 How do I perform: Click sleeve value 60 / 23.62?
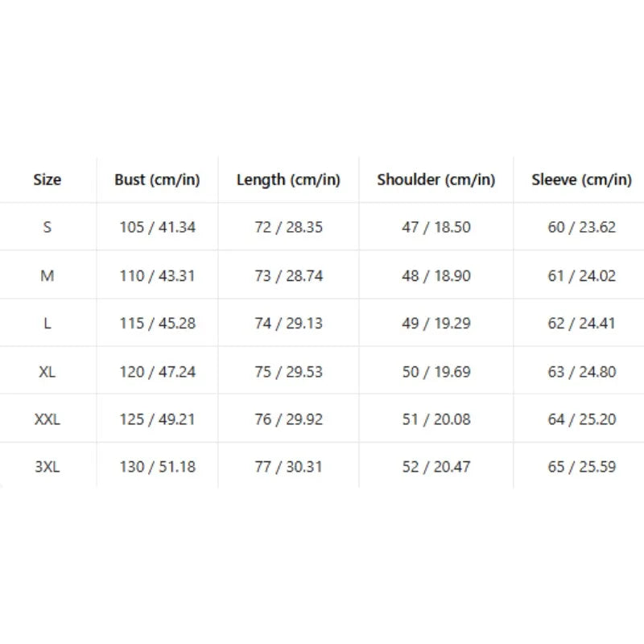tap(582, 227)
